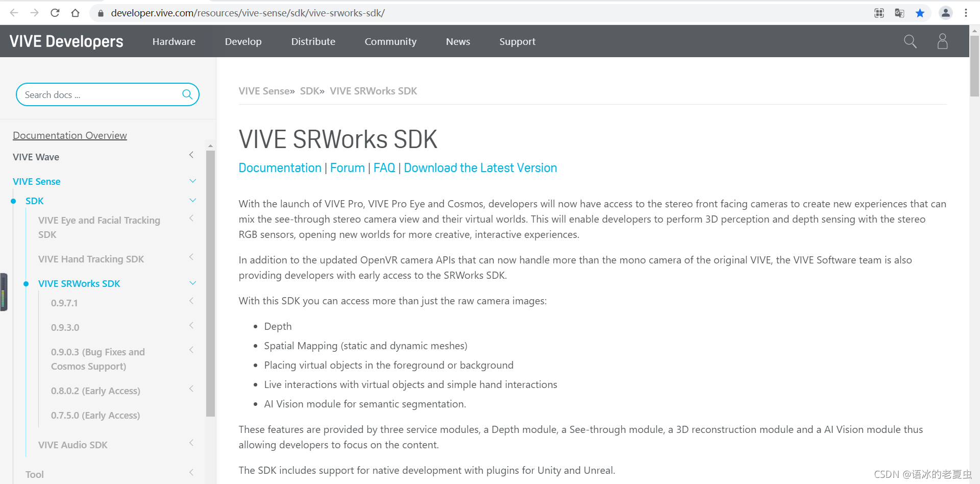Select VIVE Sense in sidebar
The height and width of the screenshot is (484, 980).
(x=37, y=181)
